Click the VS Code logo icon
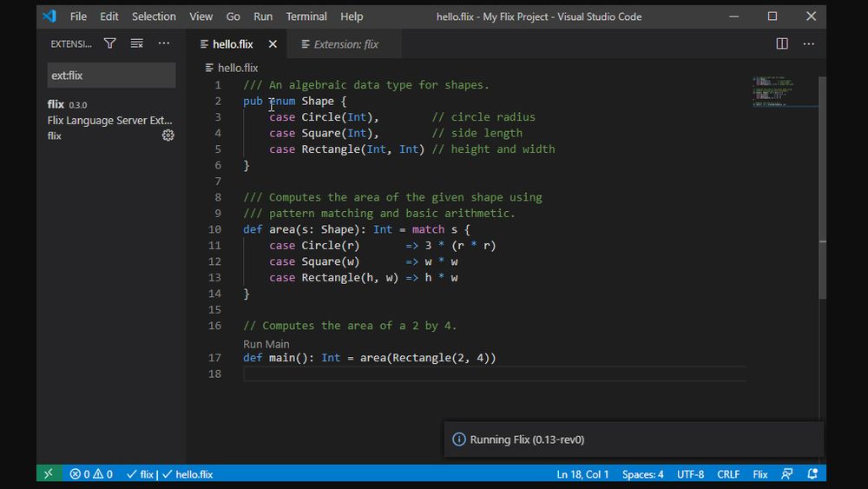 (x=49, y=16)
